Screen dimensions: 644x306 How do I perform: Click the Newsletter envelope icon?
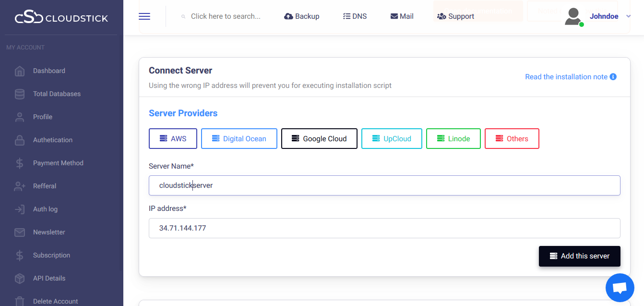[x=20, y=233]
